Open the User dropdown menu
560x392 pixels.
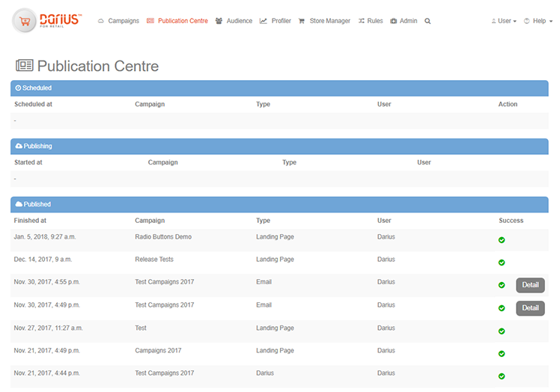tap(504, 21)
